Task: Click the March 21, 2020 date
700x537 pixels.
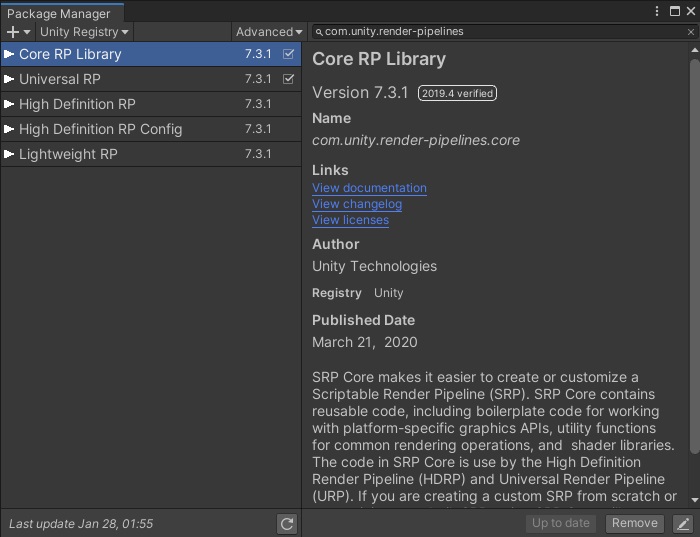Action: click(x=365, y=342)
